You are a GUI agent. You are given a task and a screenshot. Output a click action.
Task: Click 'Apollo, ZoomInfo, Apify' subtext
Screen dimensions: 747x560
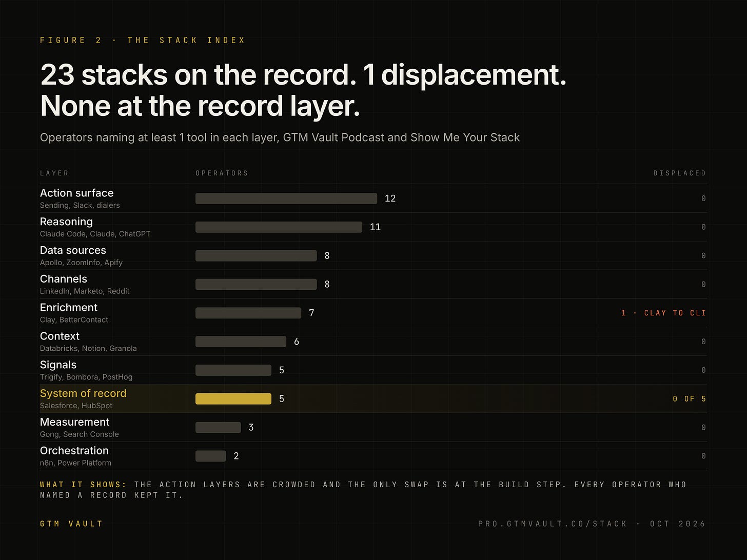[81, 263]
